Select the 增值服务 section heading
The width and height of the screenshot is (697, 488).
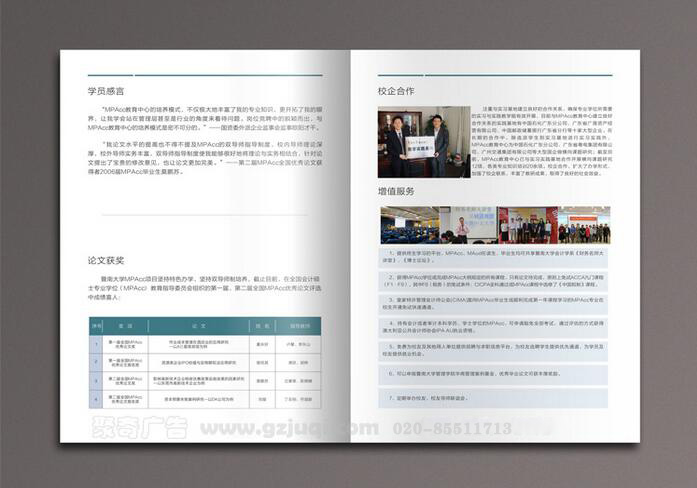(x=395, y=190)
